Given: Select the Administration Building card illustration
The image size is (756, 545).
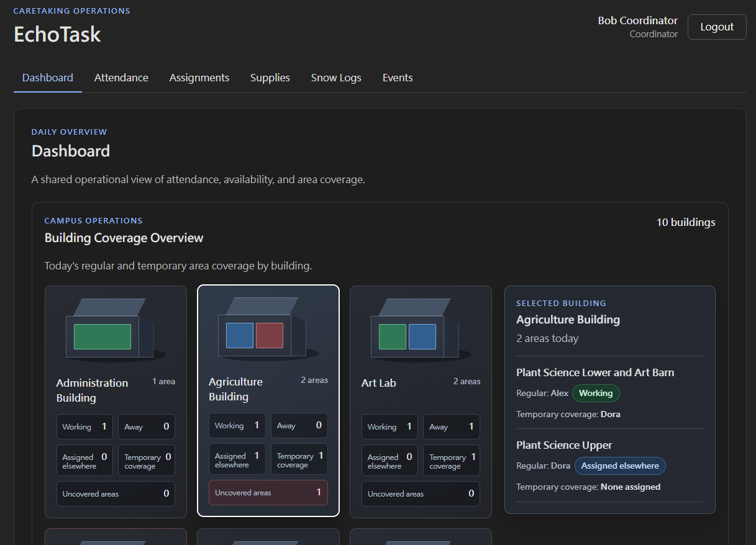Looking at the screenshot, I should coord(116,330).
